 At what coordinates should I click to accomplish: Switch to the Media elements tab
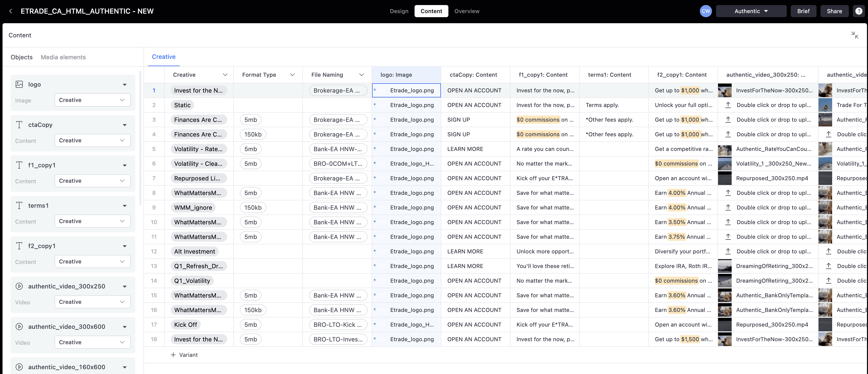(63, 57)
